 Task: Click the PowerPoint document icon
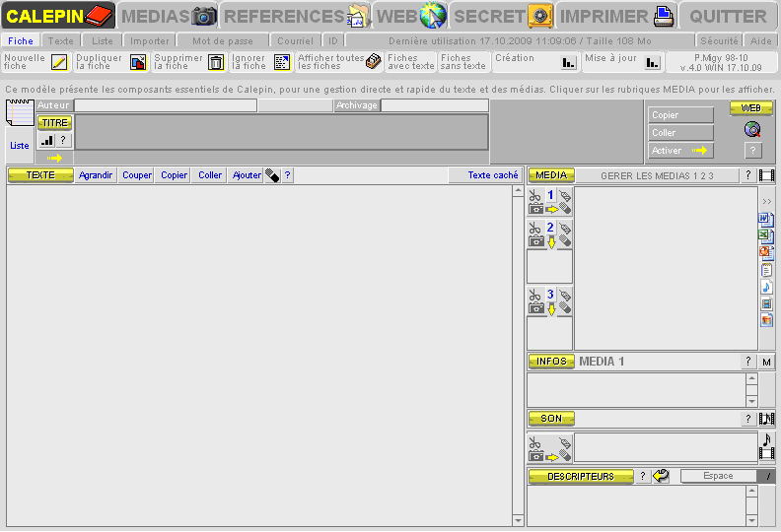coord(766,253)
